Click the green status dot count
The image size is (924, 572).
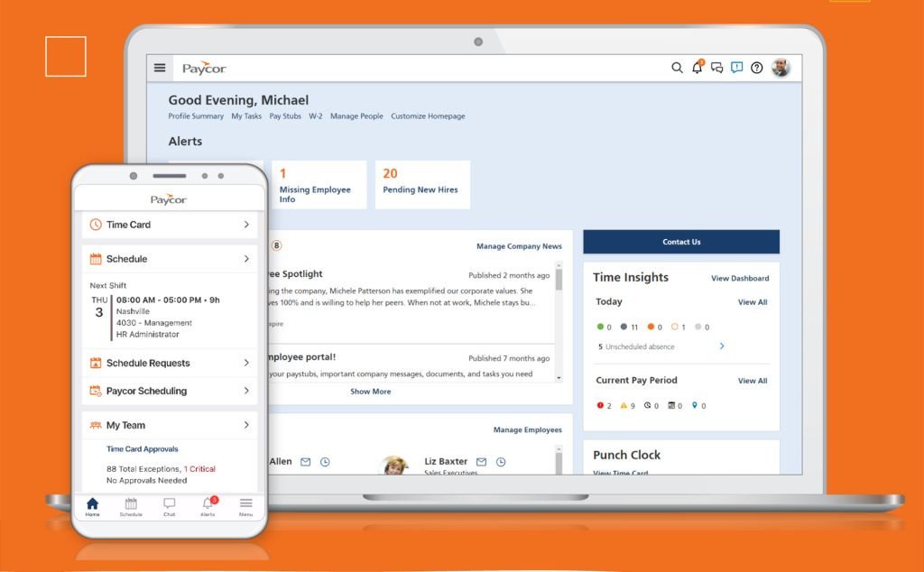tap(604, 327)
